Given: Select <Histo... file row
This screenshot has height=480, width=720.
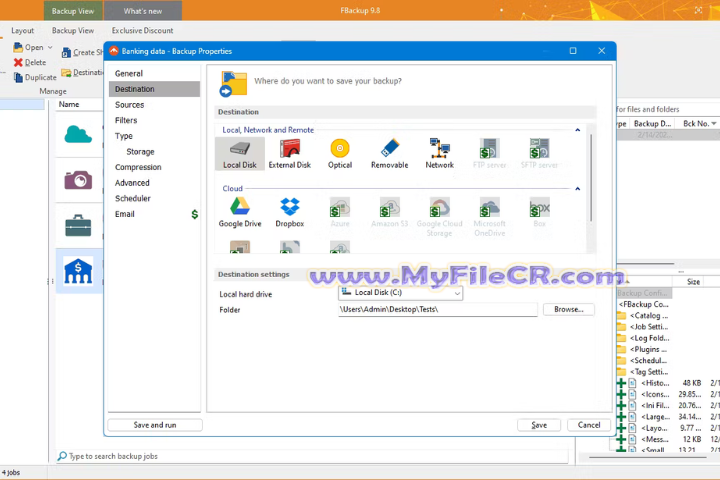Looking at the screenshot, I should click(668, 383).
